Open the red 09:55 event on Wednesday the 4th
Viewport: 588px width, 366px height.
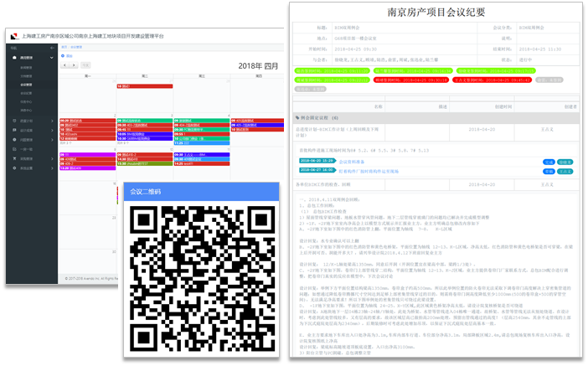click(202, 134)
